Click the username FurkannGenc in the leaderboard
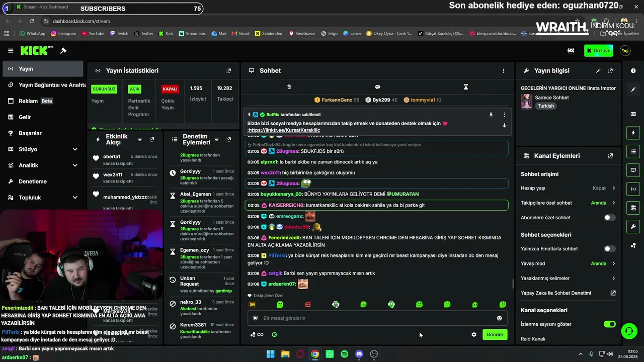The image size is (644, 362). pyautogui.click(x=337, y=100)
